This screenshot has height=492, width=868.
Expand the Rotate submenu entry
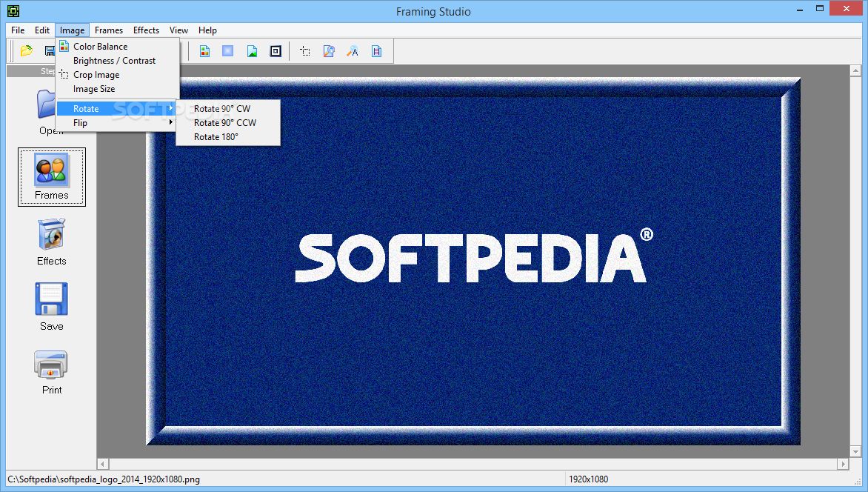coord(116,109)
